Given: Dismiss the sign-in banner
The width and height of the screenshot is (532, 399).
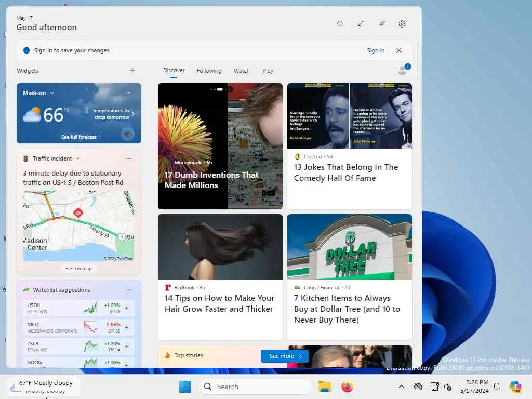Looking at the screenshot, I should (x=399, y=50).
